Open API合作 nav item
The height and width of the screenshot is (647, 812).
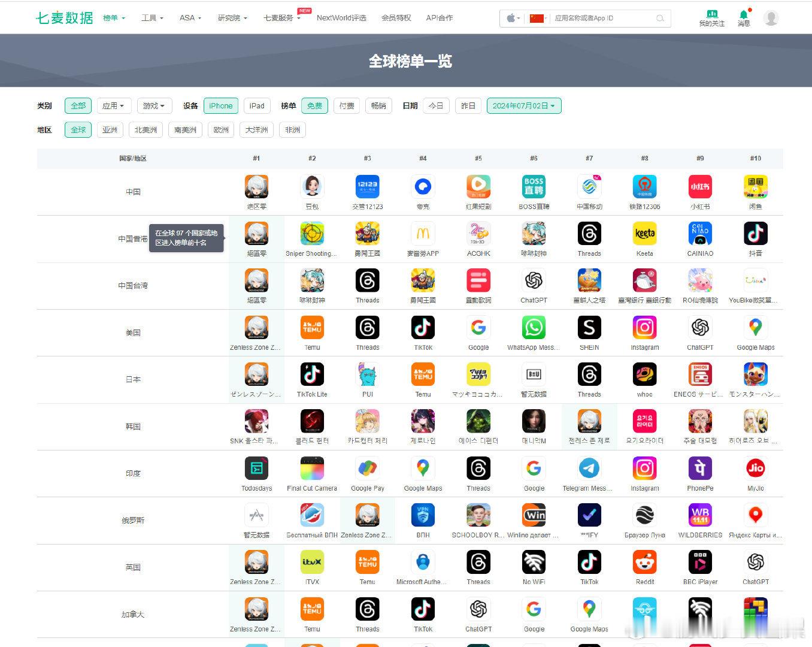tap(440, 18)
